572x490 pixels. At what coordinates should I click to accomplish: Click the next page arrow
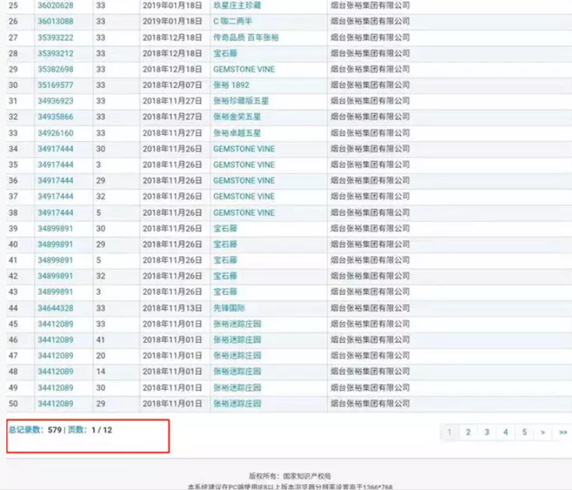click(543, 432)
